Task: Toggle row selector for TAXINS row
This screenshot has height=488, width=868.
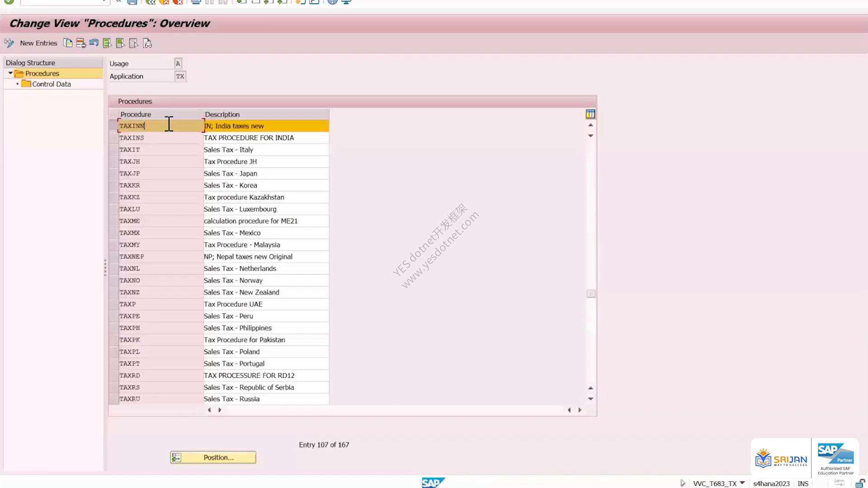Action: tap(113, 138)
